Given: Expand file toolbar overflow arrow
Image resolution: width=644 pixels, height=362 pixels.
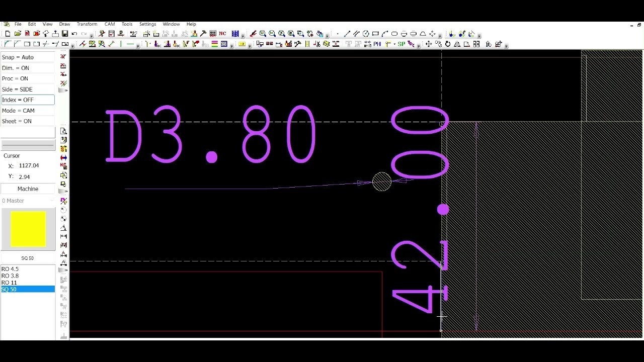Looking at the screenshot, I should (x=92, y=36).
